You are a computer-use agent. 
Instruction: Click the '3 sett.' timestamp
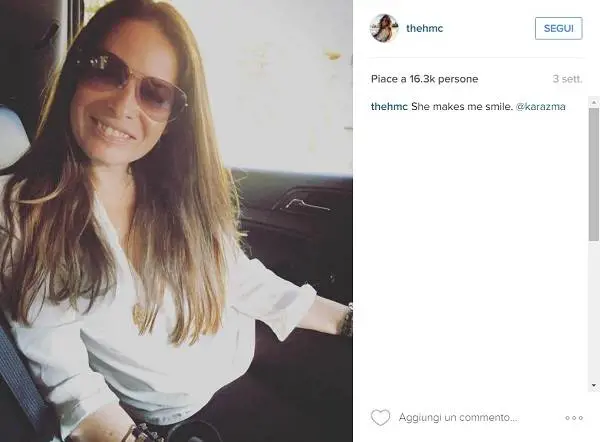click(567, 79)
